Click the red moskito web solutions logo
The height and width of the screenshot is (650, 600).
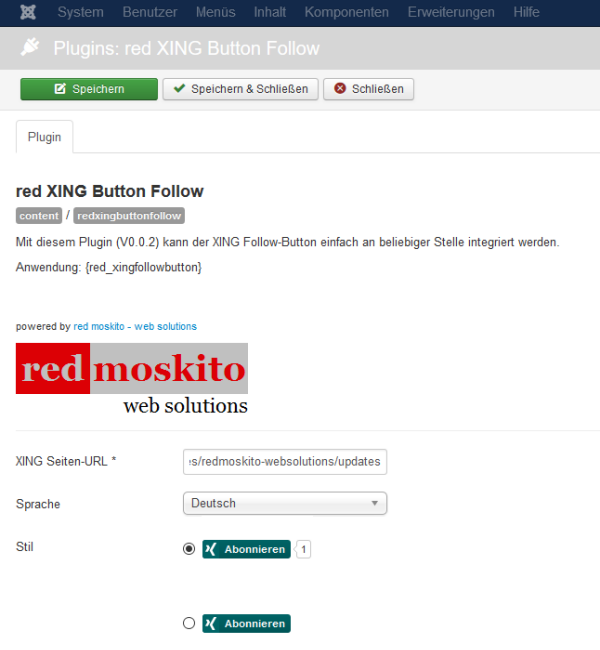point(132,379)
